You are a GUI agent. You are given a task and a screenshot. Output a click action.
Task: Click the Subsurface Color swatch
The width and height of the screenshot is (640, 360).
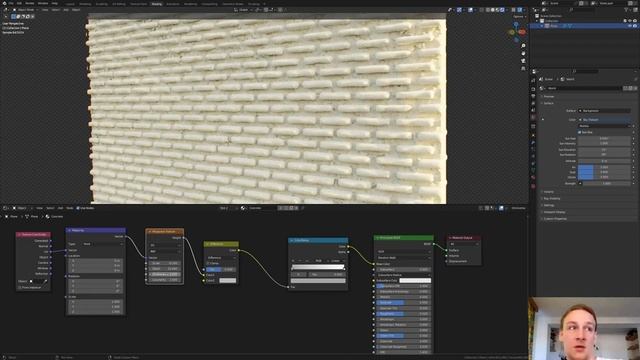click(x=415, y=280)
